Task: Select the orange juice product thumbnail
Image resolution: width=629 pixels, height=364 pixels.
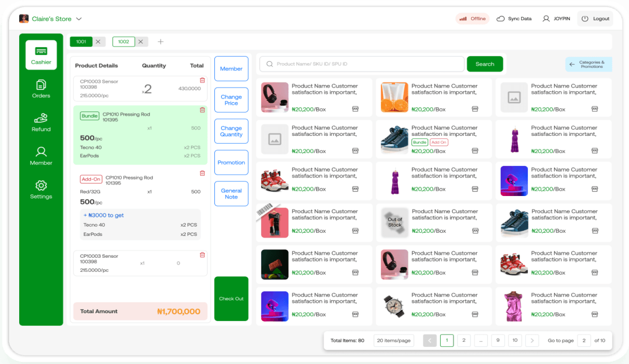Action: pyautogui.click(x=394, y=97)
